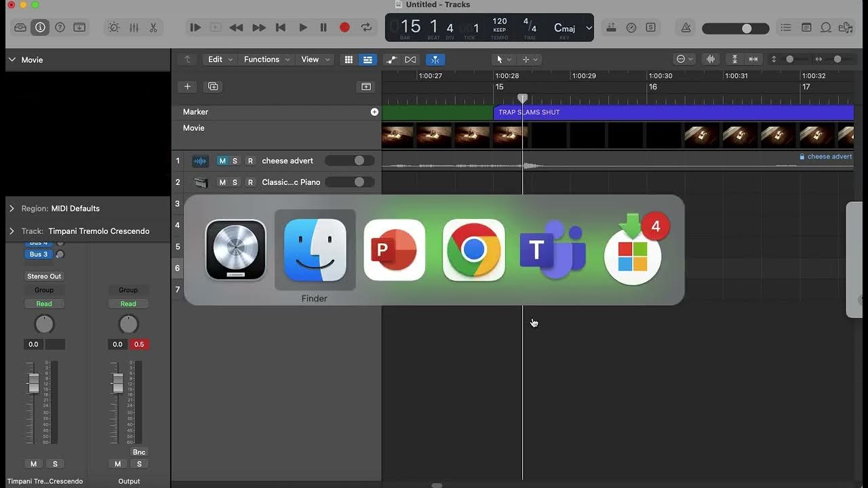Image resolution: width=868 pixels, height=488 pixels.
Task: Add a marker with plus button
Action: [x=374, y=112]
